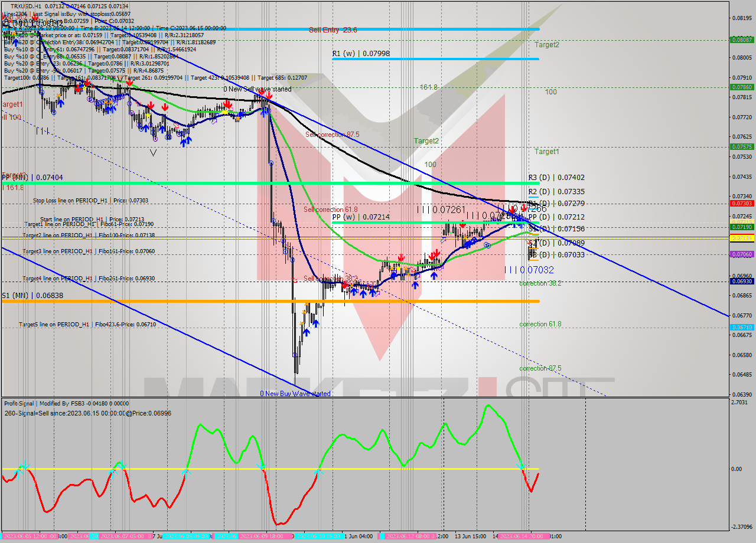This screenshot has width=756, height=543.
Task: Click the 'Target5 line on PERIOD_H1' label
Action: 87,324
